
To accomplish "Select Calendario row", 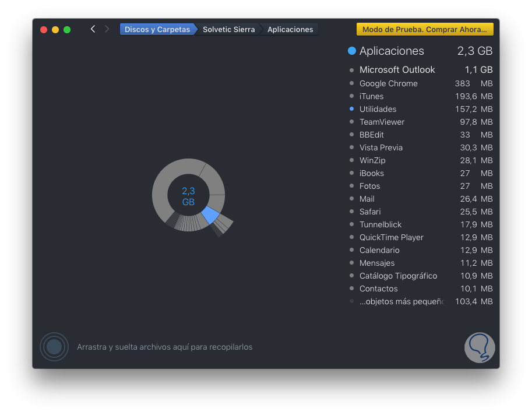I will [421, 251].
